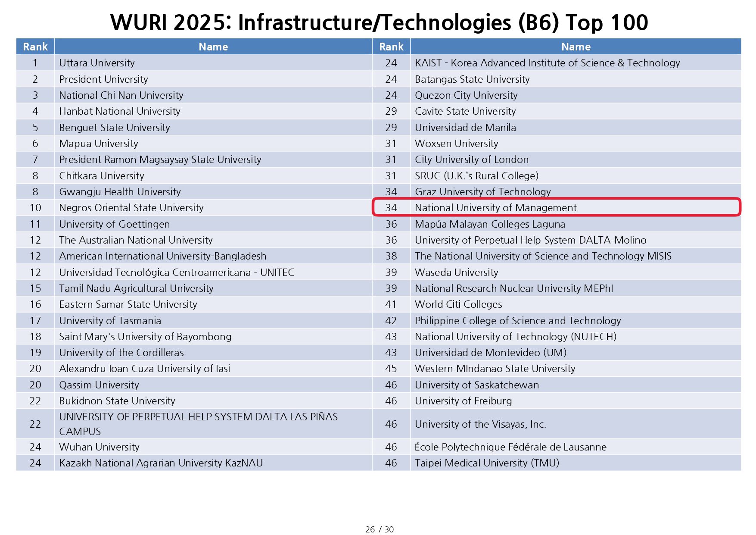
Task: Click 'National Chi Nan University' entry
Action: 121,95
